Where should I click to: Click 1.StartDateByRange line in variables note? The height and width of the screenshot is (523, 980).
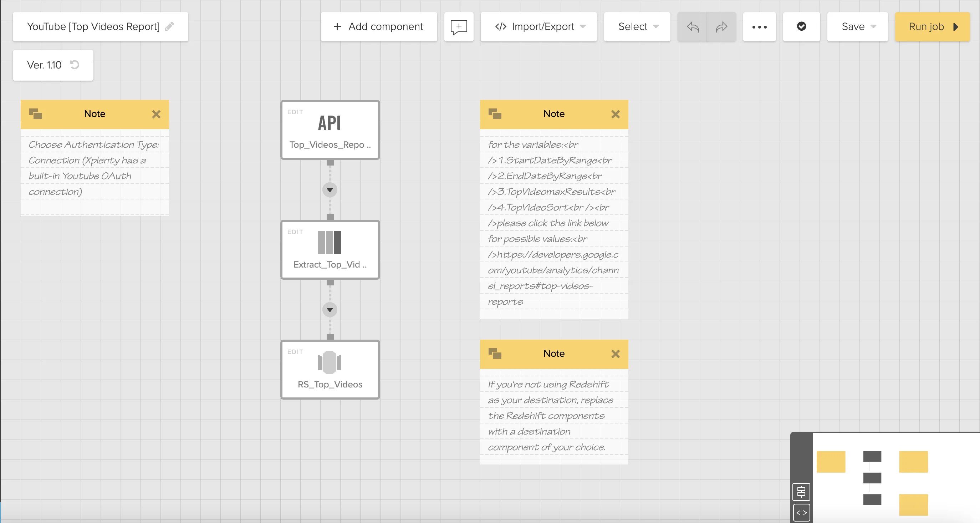[550, 160]
